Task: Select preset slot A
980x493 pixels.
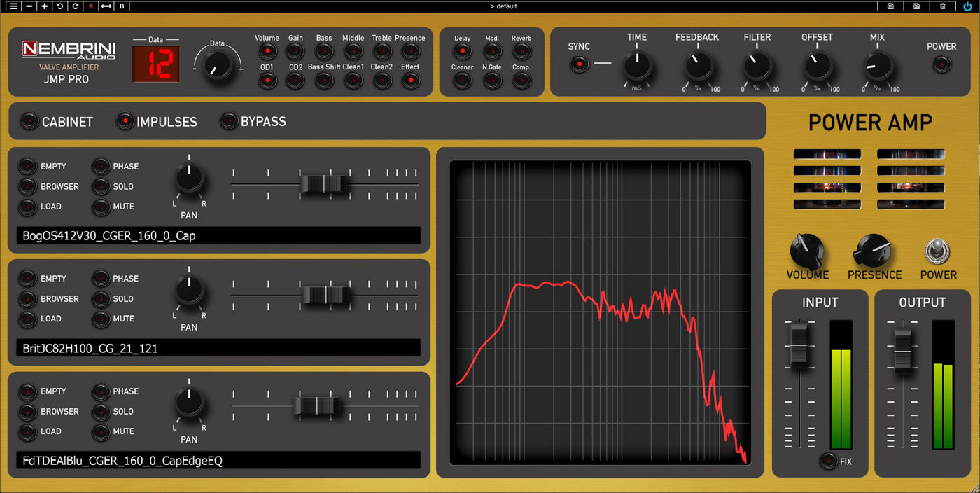Action: pyautogui.click(x=91, y=6)
